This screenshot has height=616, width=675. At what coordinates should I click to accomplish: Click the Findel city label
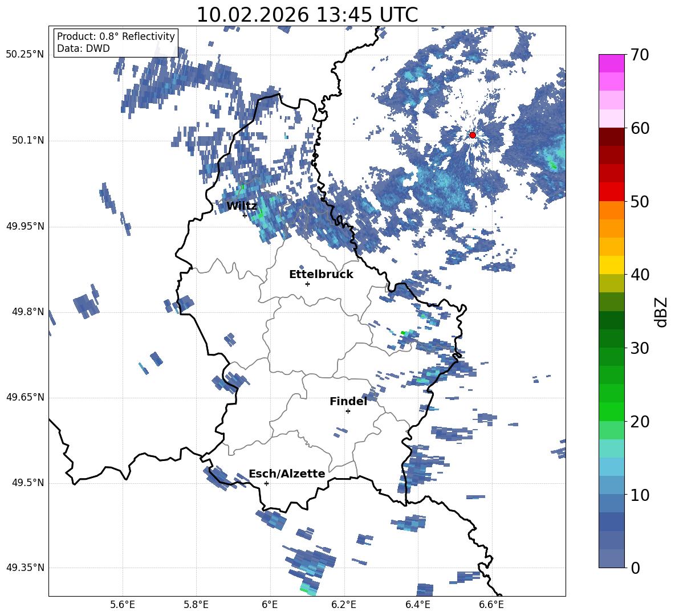(x=348, y=402)
